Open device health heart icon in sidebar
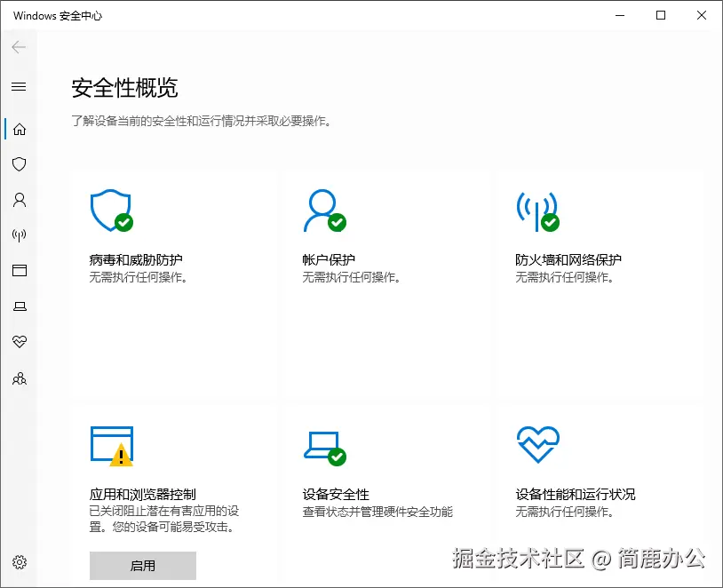 coord(20,342)
